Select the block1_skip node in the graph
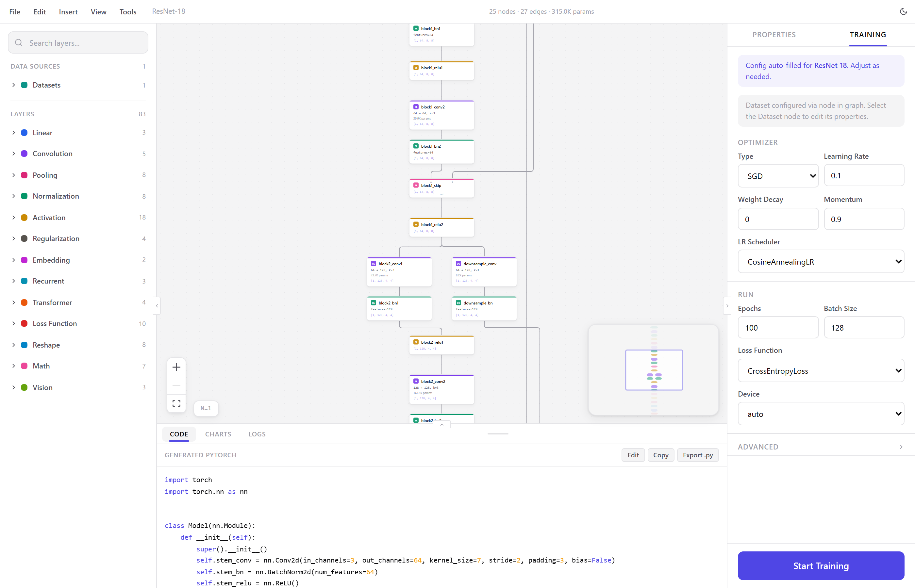The width and height of the screenshot is (915, 588). [441, 187]
